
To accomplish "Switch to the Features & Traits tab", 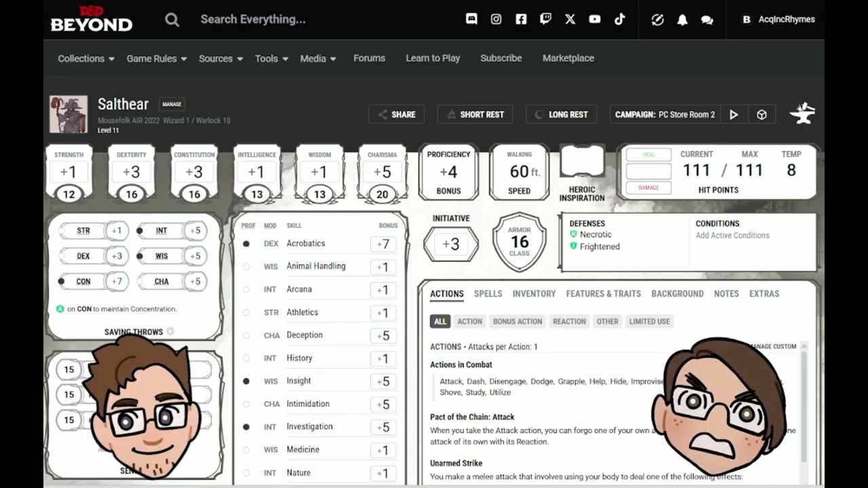I will click(604, 293).
